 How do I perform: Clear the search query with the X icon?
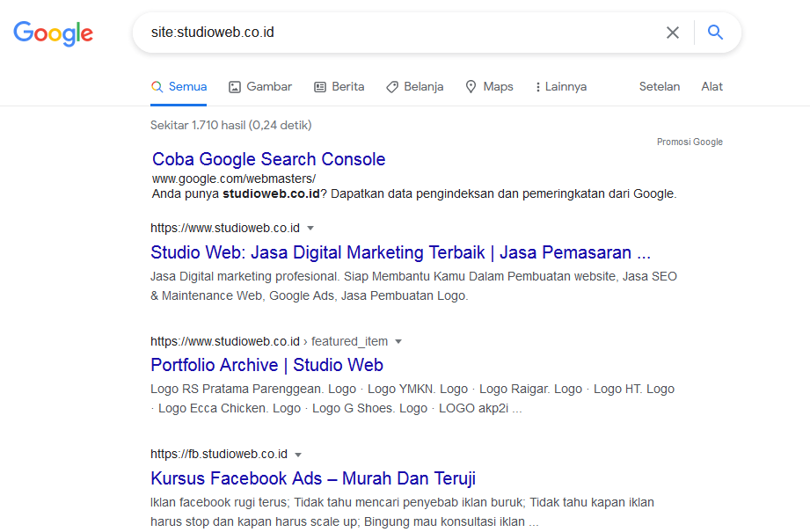coord(673,33)
